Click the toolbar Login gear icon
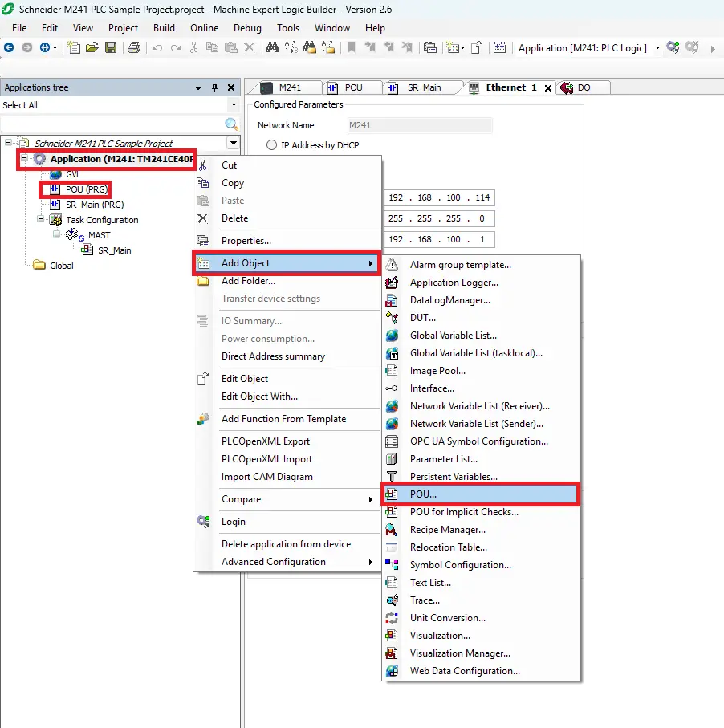Screen dimensions: 724x728 [673, 47]
